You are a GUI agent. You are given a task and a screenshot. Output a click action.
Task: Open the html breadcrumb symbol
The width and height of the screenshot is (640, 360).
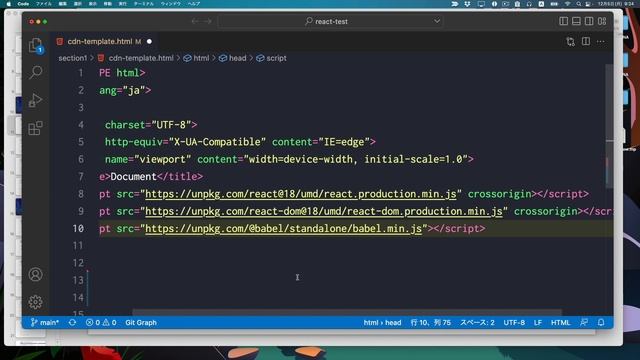pos(196,58)
